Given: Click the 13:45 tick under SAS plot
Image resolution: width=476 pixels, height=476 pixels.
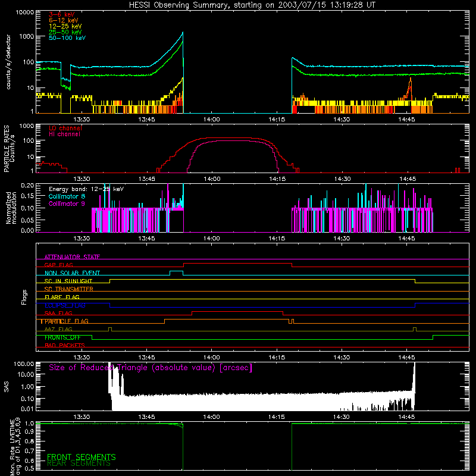Looking at the screenshot, I should click(146, 417).
